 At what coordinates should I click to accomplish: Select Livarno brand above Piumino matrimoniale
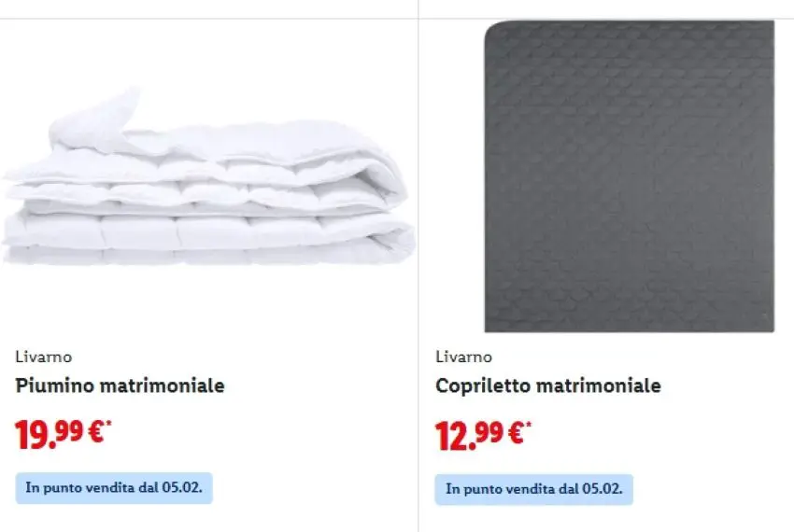(44, 357)
